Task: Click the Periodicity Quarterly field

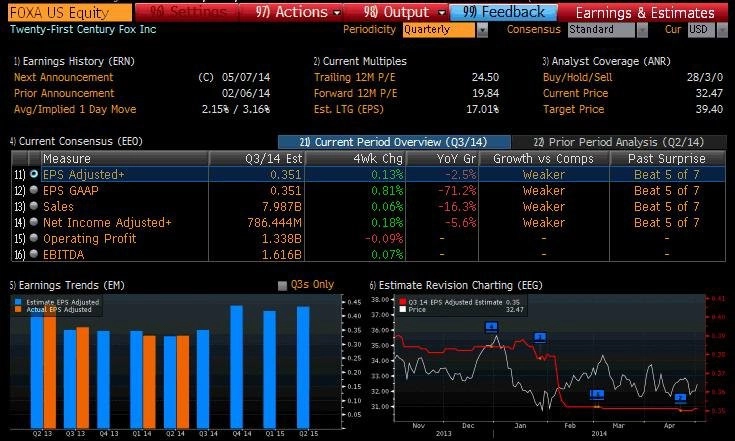Action: click(x=439, y=30)
